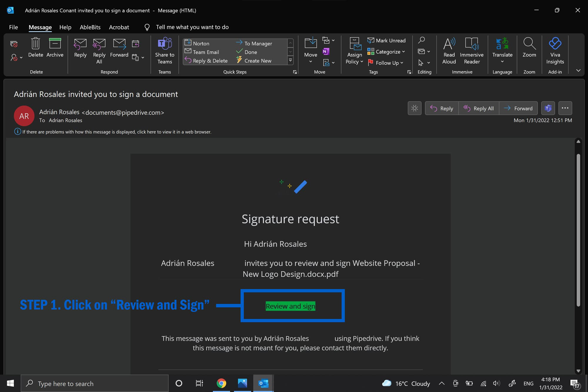
Task: Open the Related messages dropdown
Action: click(424, 51)
